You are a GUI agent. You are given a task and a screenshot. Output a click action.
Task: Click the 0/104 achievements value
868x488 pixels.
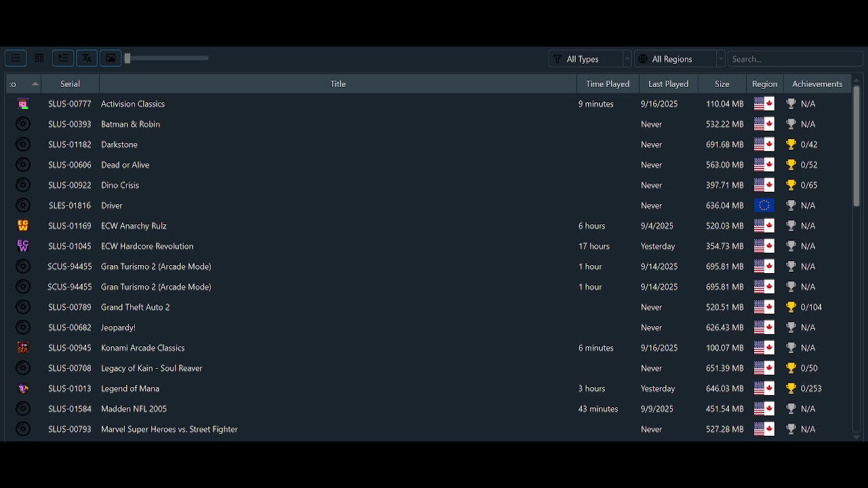(811, 307)
